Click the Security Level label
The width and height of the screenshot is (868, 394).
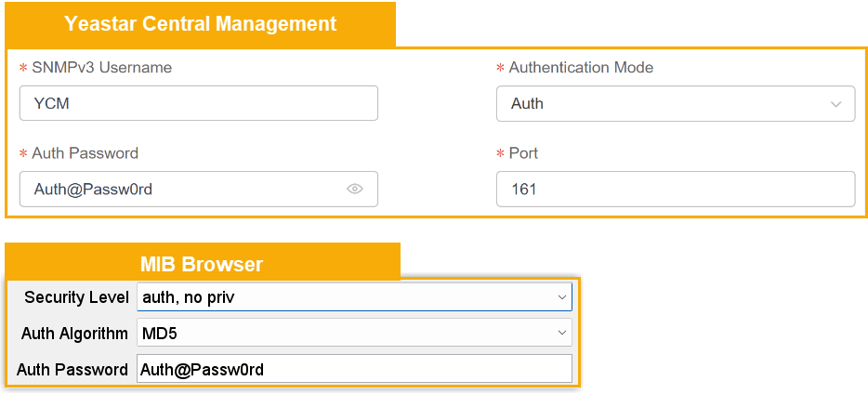coord(76,297)
